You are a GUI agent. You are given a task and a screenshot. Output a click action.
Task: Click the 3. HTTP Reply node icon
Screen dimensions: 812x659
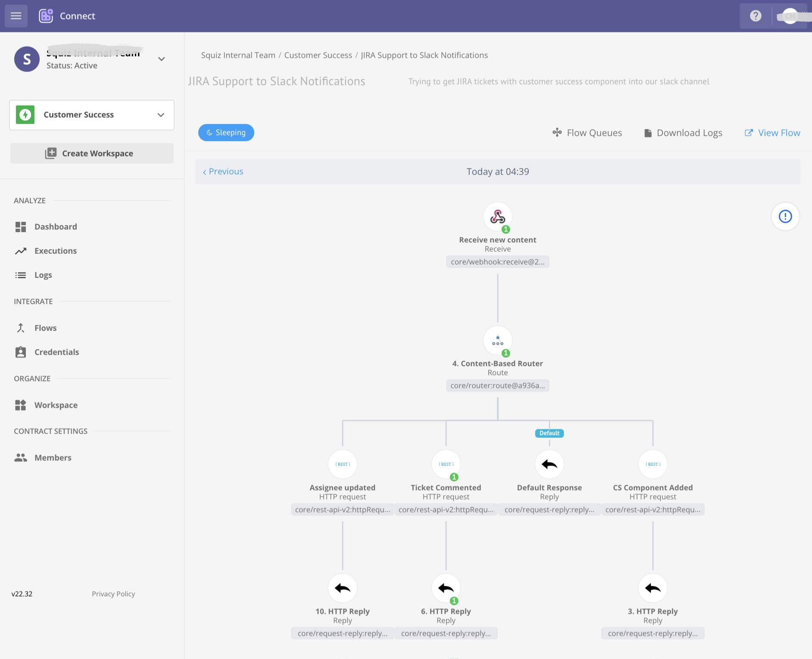653,588
